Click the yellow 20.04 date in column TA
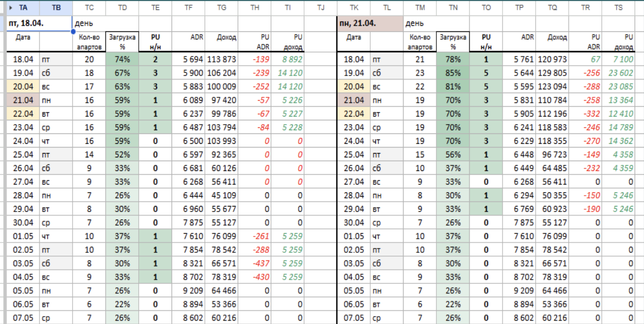The image size is (644, 324). pyautogui.click(x=23, y=87)
